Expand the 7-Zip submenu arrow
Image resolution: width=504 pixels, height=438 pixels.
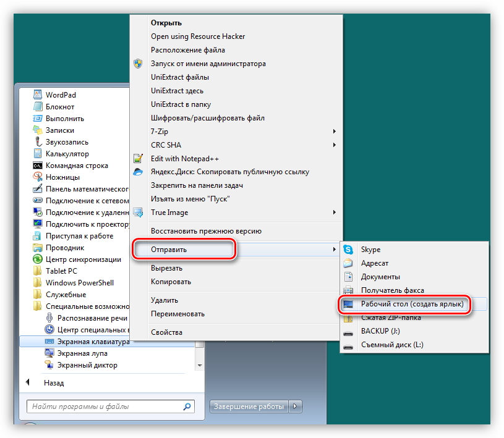tap(335, 132)
